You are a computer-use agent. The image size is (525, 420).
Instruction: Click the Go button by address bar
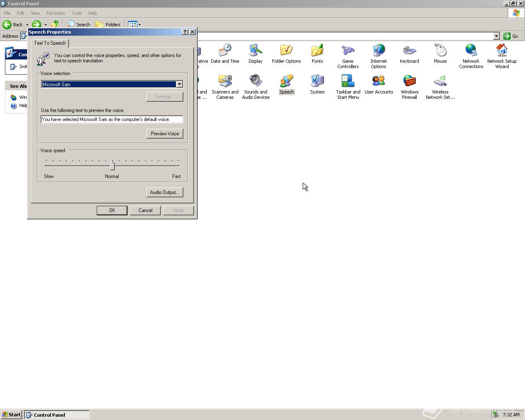click(x=511, y=36)
